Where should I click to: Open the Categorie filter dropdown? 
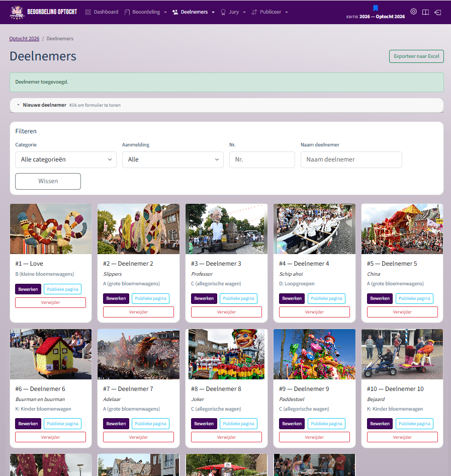[66, 160]
